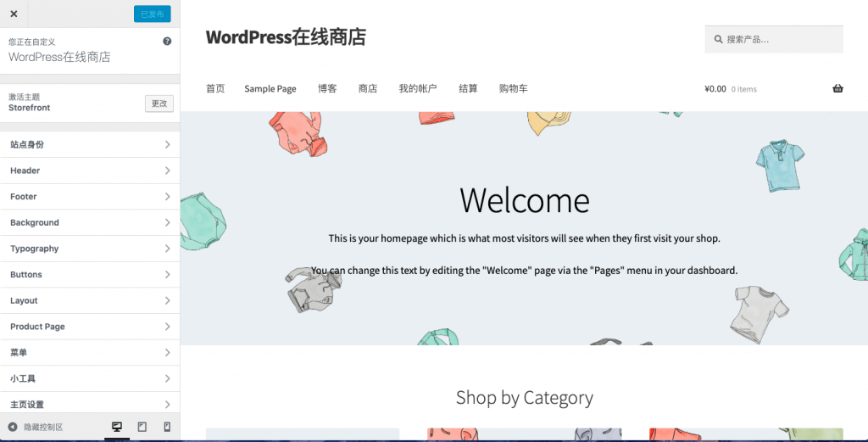Click the ¥0.00 cart total
This screenshot has height=442, width=868.
(x=715, y=88)
